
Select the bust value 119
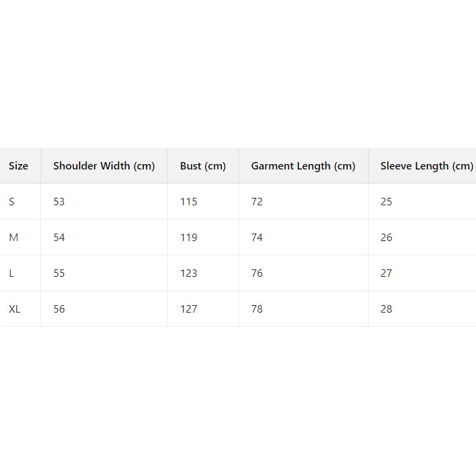(188, 238)
